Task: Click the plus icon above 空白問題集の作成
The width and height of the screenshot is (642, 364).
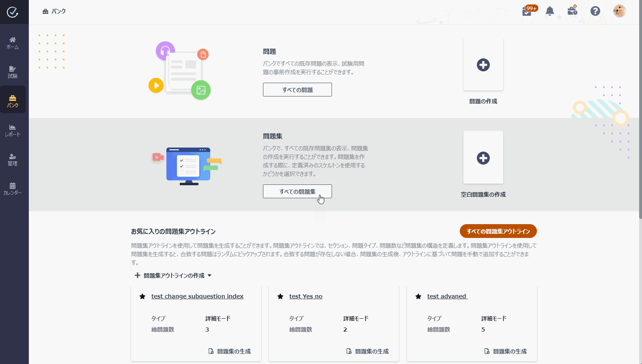Action: [x=483, y=158]
